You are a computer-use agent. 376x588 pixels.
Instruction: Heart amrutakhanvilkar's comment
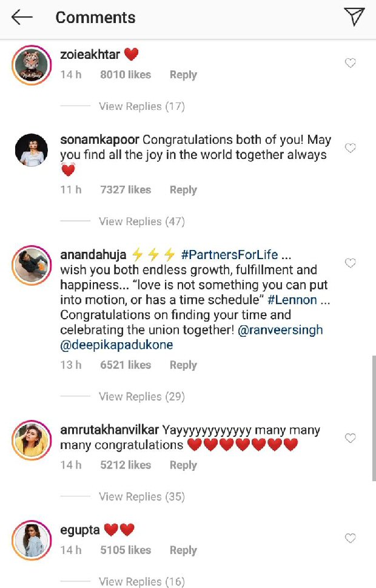pos(350,438)
